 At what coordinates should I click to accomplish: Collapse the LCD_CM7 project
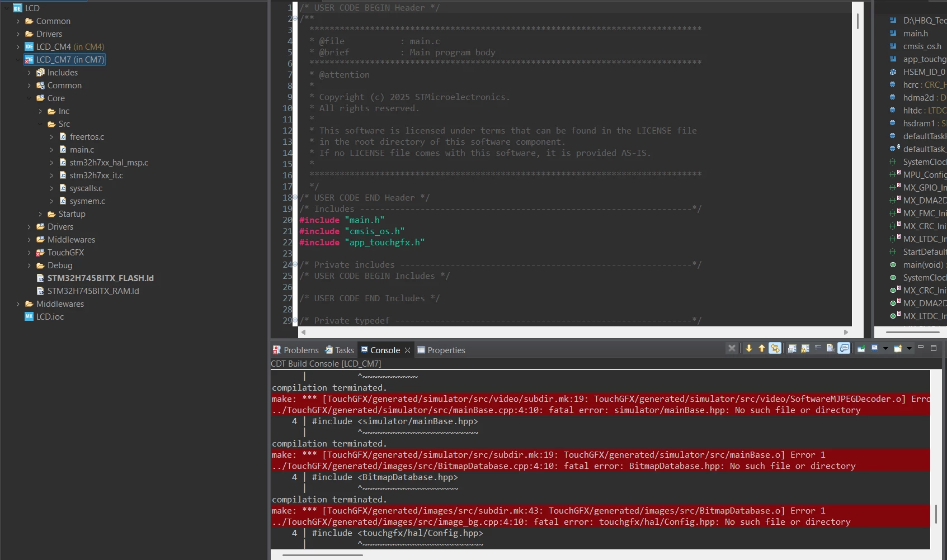tap(18, 60)
